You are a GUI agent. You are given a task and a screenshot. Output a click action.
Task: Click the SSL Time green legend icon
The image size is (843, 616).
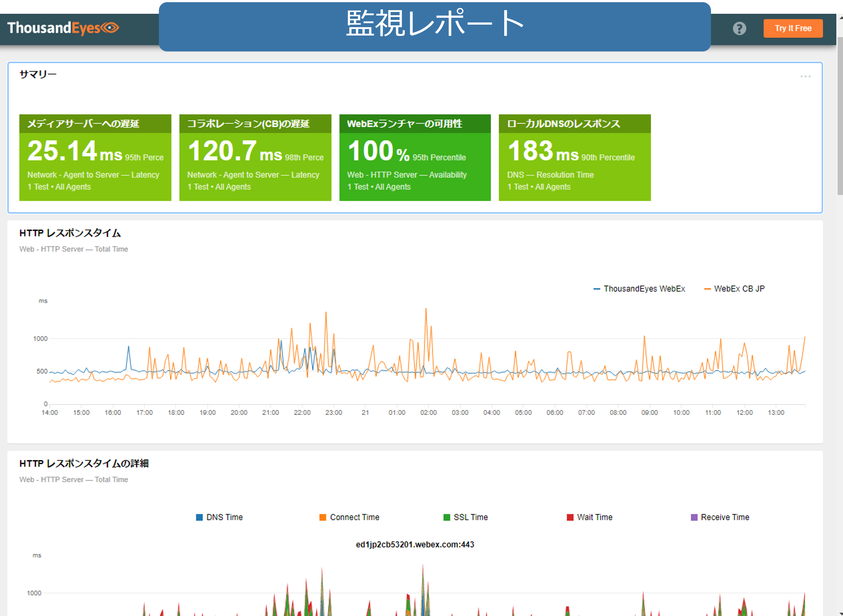tap(446, 517)
